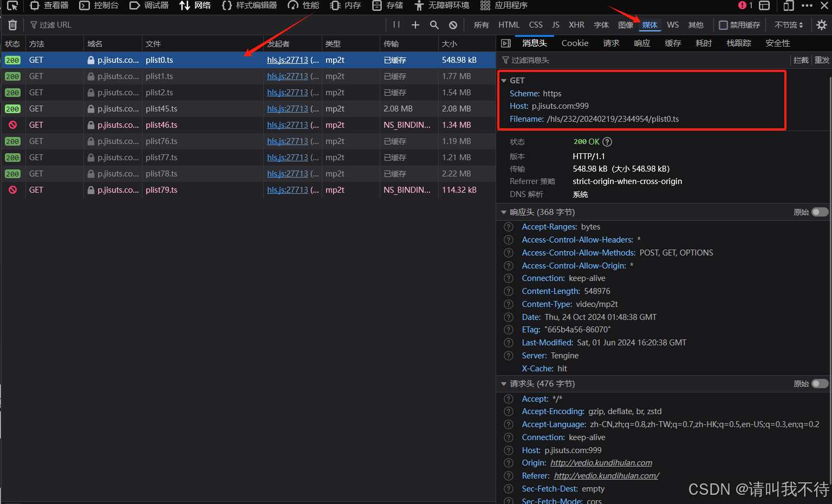Pause network recording

[396, 25]
